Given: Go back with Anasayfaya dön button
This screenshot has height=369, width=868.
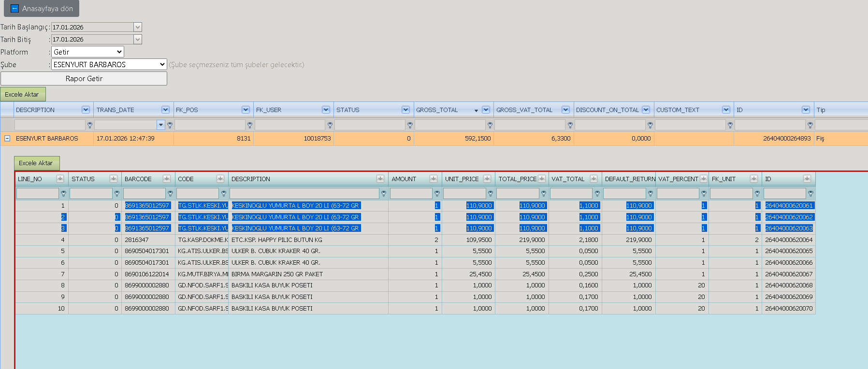Looking at the screenshot, I should point(42,9).
